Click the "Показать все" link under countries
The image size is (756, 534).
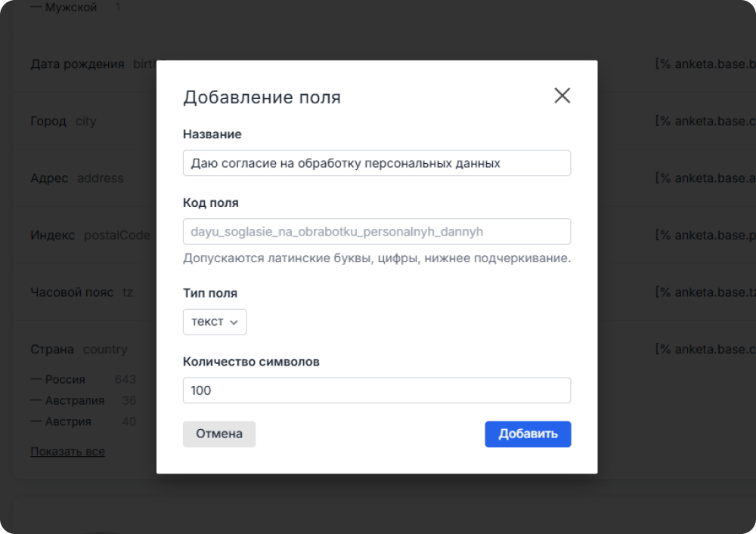click(67, 452)
